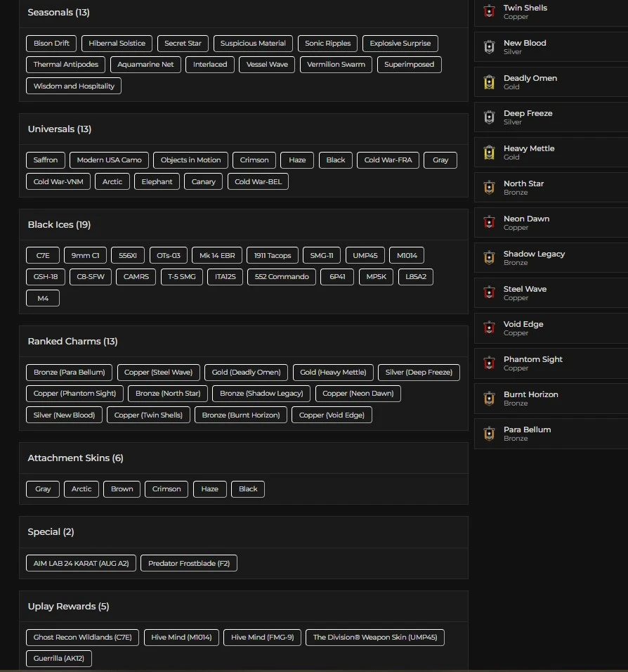Click the North Star bronze charm icon
The image size is (628, 672).
pos(490,188)
